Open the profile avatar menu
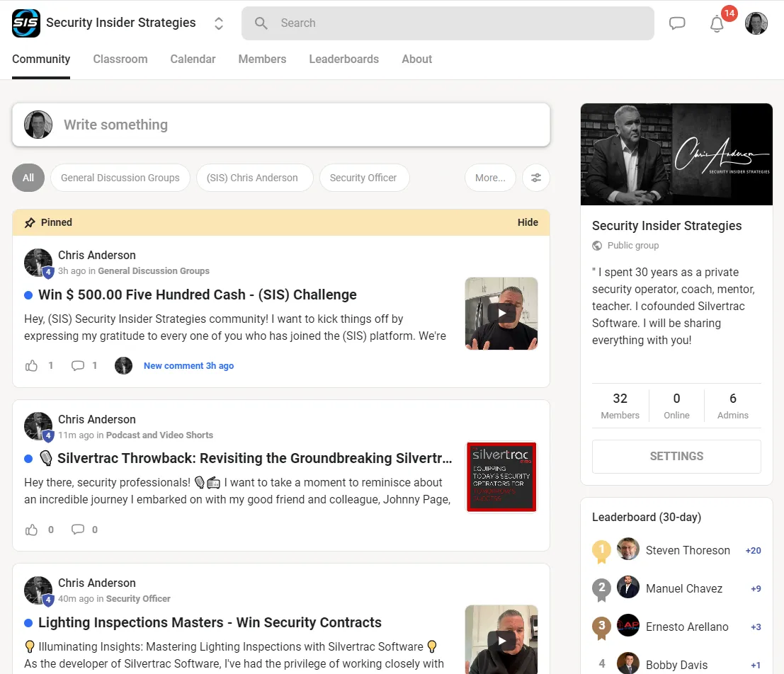This screenshot has height=674, width=784. [x=756, y=23]
